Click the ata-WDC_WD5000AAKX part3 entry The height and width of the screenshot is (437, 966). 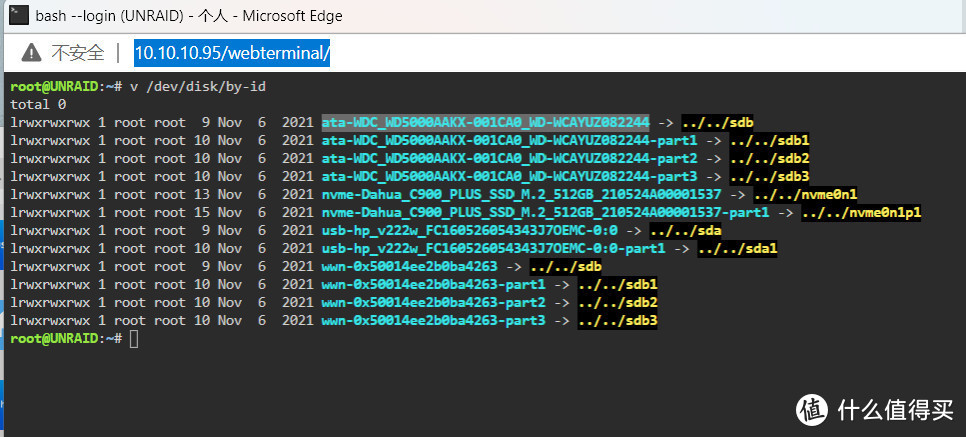coord(509,176)
